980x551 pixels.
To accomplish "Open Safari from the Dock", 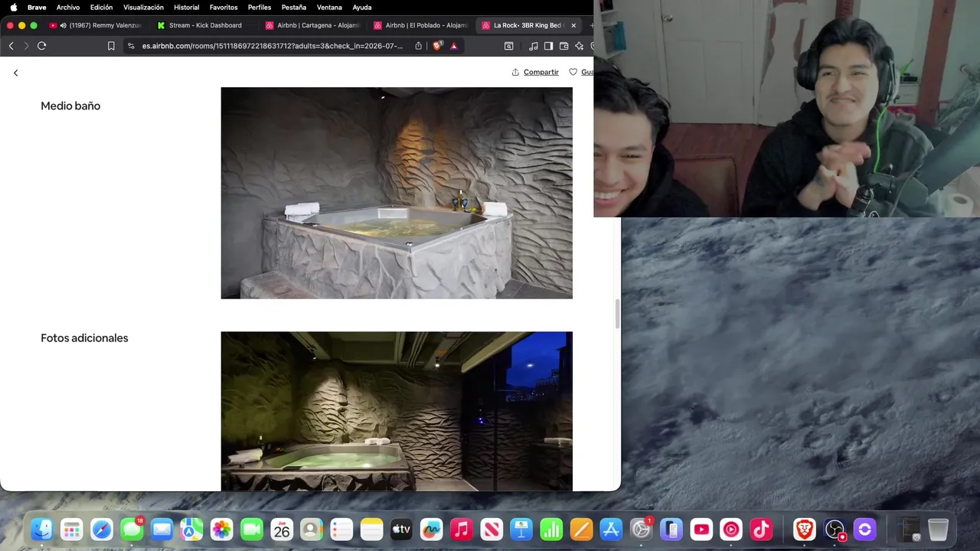I will click(102, 530).
